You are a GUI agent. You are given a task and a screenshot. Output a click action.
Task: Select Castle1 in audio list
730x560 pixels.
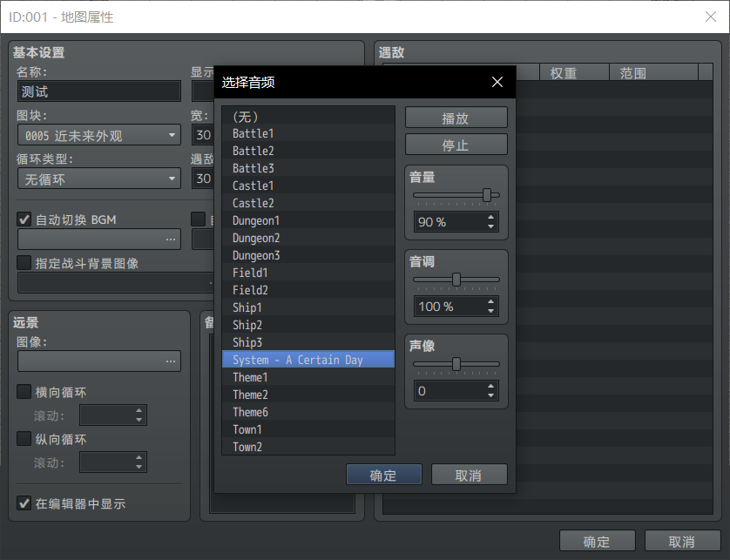click(308, 186)
